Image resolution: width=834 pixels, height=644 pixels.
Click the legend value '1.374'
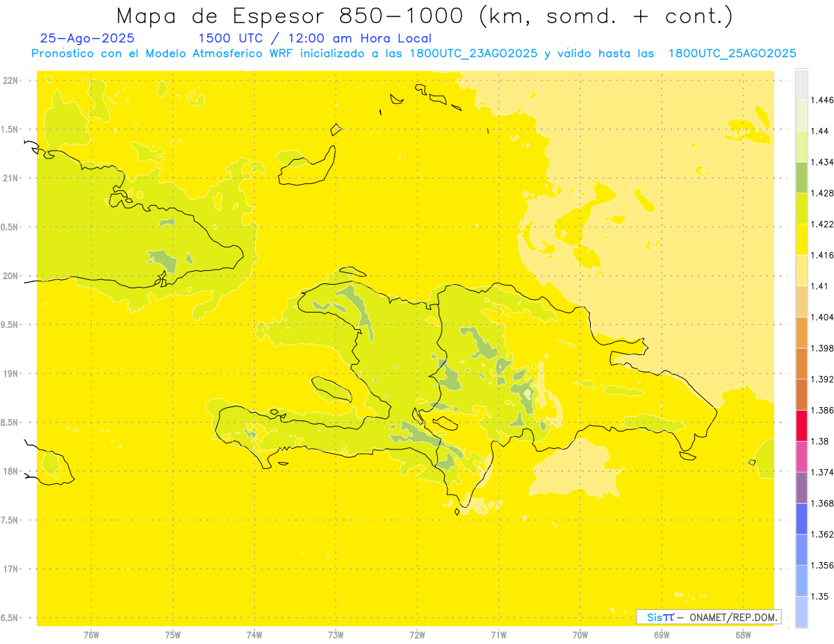tap(821, 472)
